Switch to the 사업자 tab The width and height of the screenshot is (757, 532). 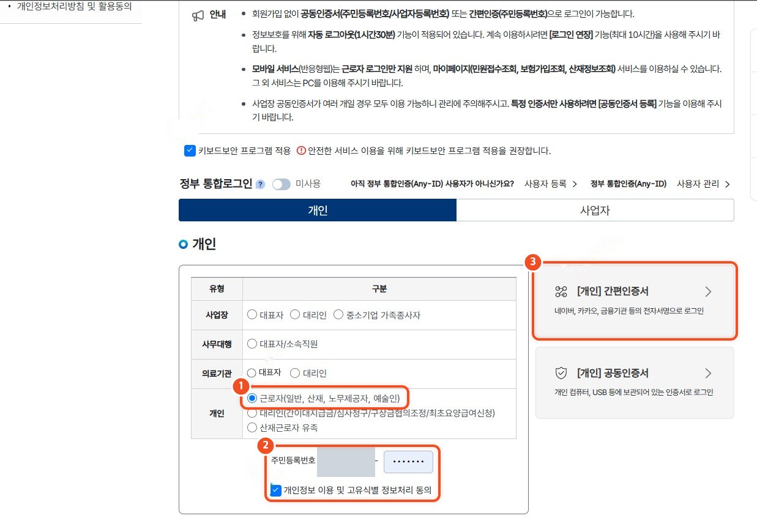tap(595, 210)
